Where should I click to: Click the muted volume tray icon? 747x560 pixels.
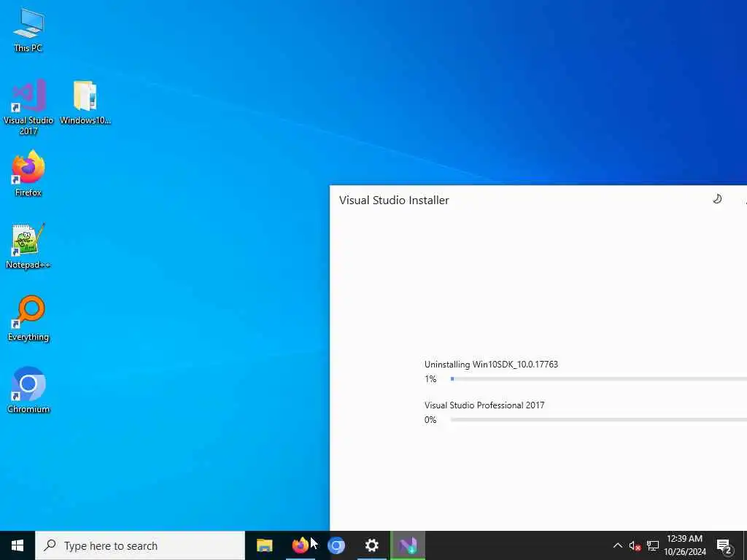tap(635, 545)
